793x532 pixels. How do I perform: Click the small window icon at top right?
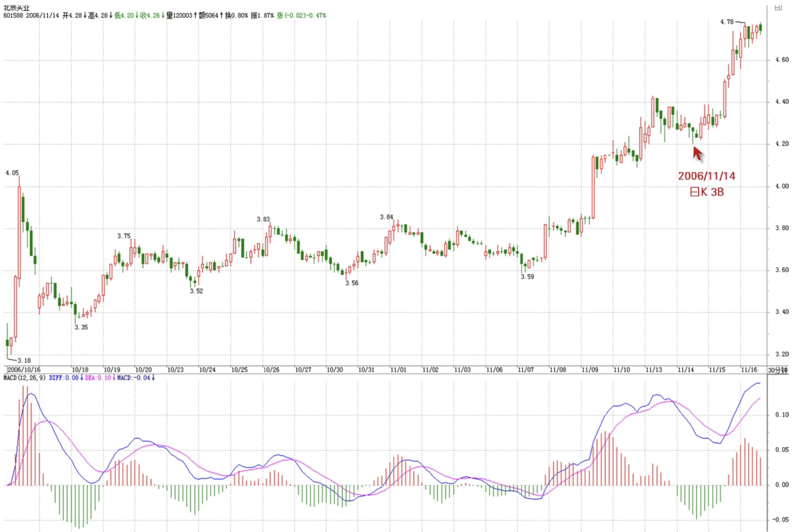(778, 8)
